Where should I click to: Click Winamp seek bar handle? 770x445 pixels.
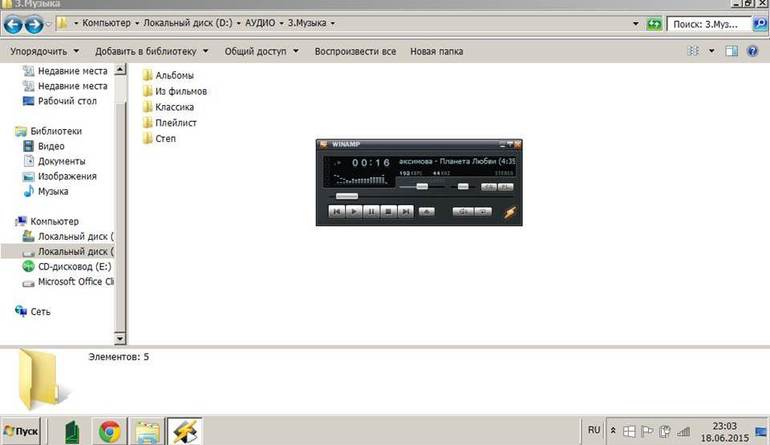point(347,196)
